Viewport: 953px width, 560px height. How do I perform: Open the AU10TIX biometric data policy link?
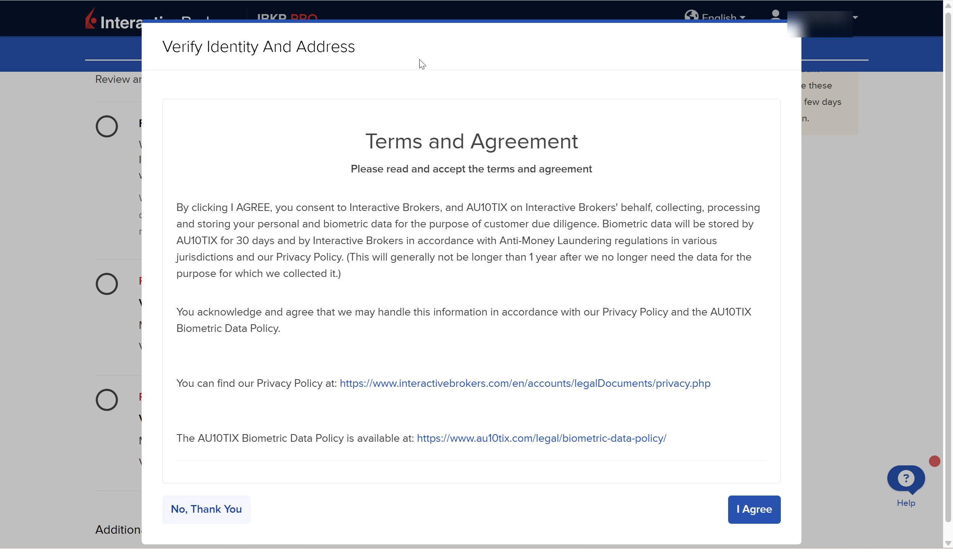click(541, 438)
